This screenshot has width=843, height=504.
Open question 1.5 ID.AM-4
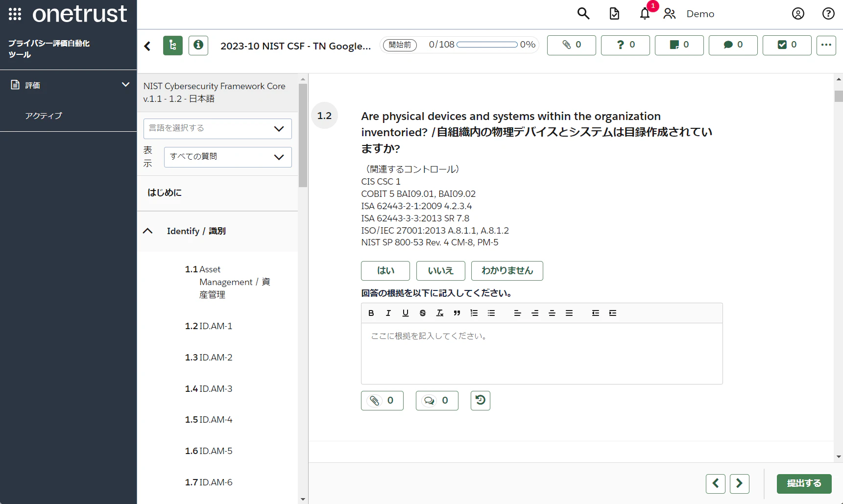[209, 420]
